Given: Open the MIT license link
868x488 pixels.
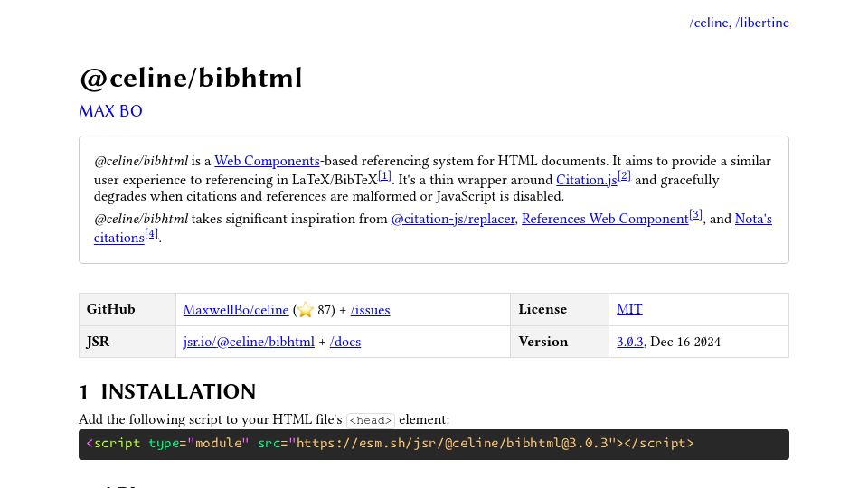Looking at the screenshot, I should click(x=629, y=309).
